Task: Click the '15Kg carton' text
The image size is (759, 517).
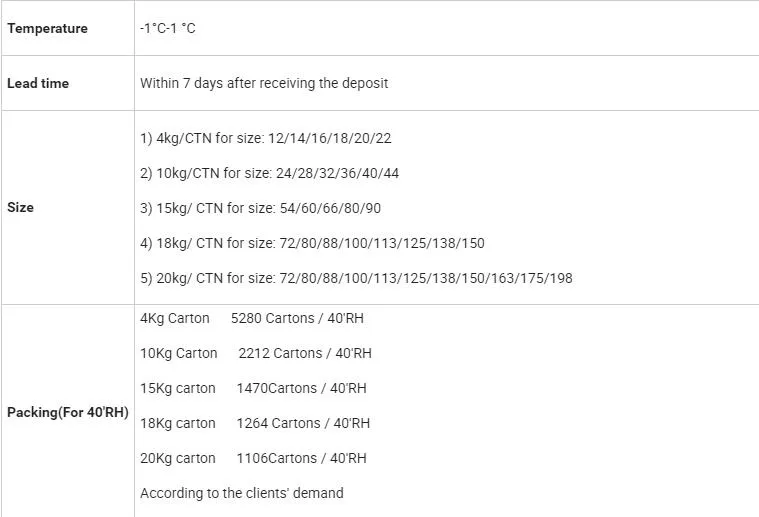Action: click(178, 388)
